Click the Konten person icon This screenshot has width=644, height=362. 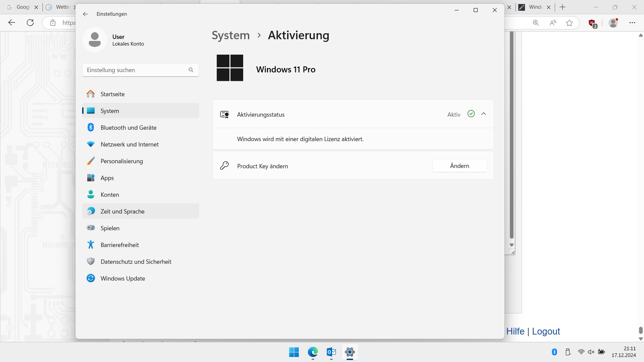[x=91, y=194]
